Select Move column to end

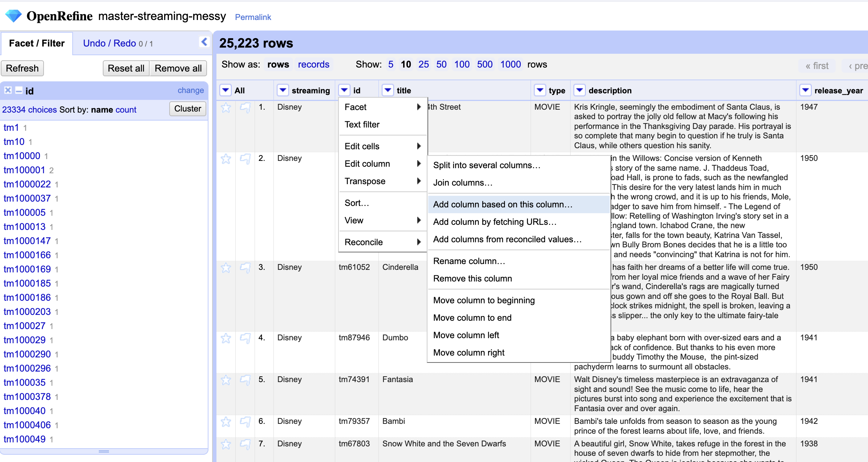click(519, 317)
